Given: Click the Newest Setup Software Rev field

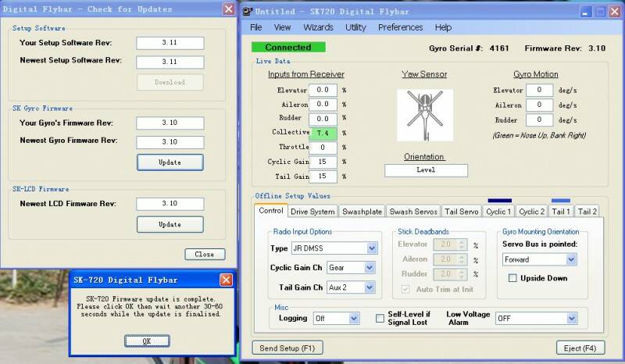Looking at the screenshot, I should (170, 62).
